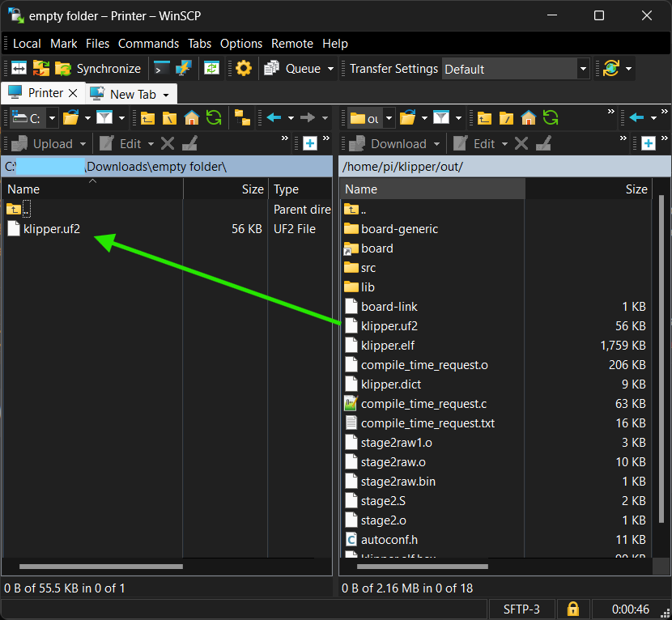
Task: Expand the Download dropdown arrow
Action: (436, 144)
